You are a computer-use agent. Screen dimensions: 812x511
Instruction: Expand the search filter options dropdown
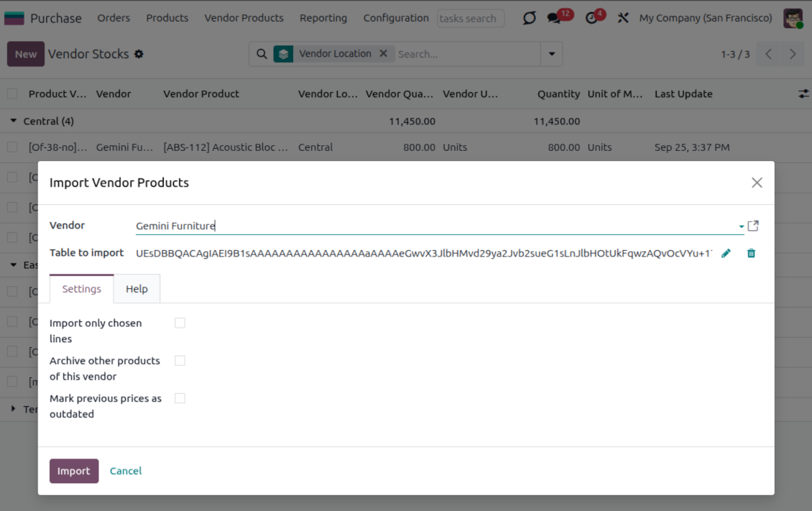551,54
